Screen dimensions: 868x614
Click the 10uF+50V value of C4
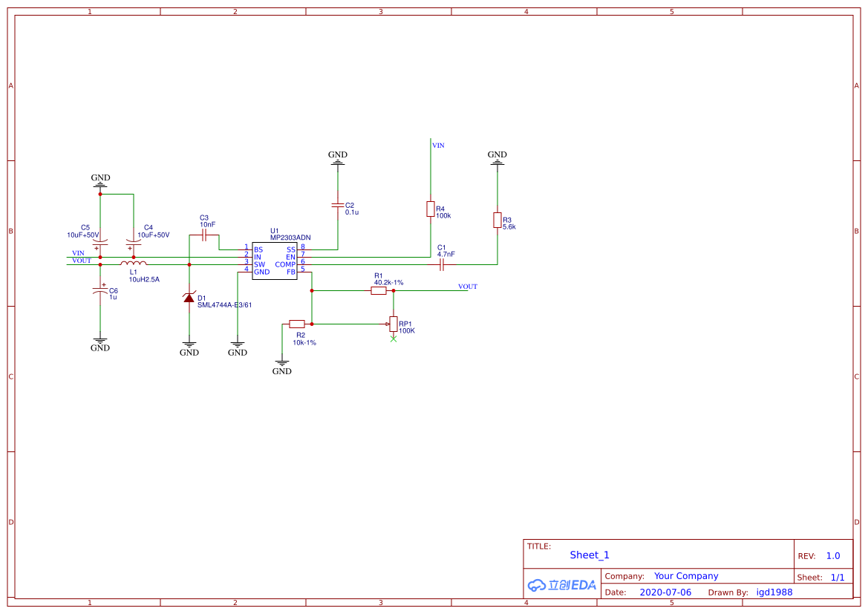coord(154,235)
